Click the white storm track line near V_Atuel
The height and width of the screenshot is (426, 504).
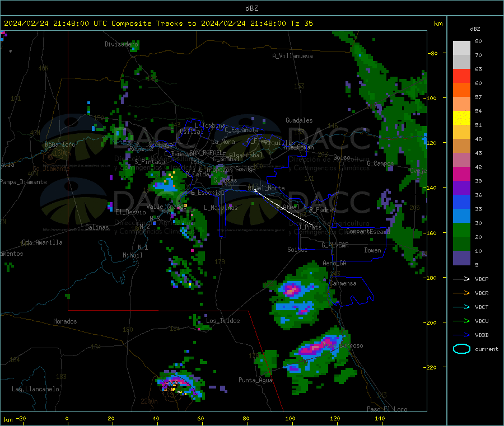[284, 208]
